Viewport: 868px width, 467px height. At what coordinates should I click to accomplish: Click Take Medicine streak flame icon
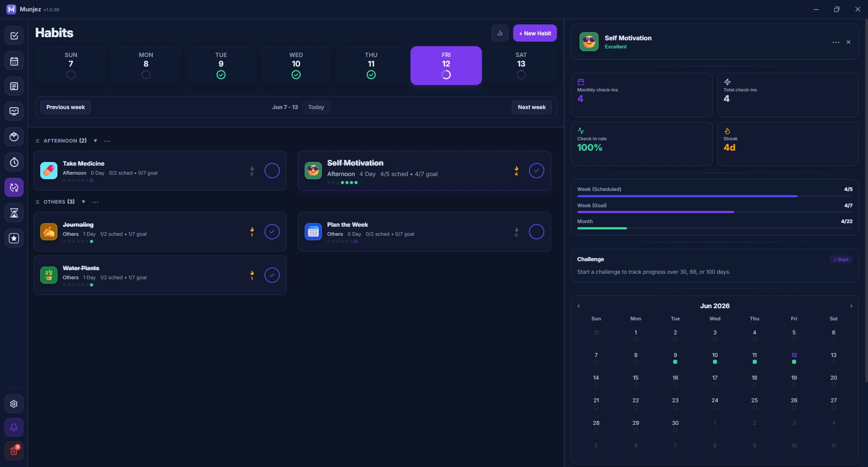pos(252,169)
